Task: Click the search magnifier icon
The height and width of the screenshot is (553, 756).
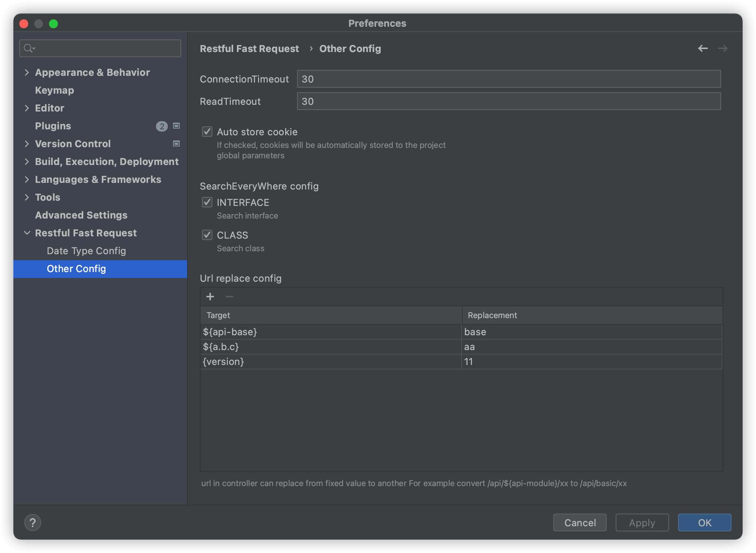Action: [x=29, y=48]
